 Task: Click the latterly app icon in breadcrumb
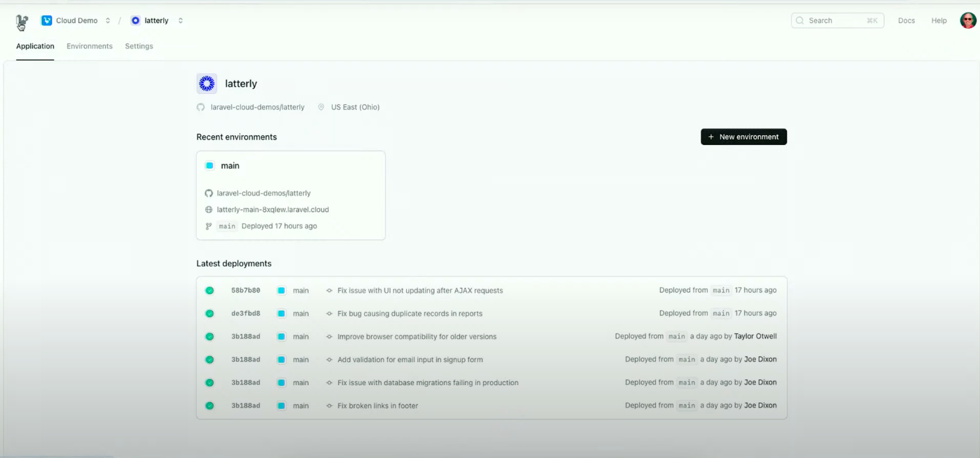click(x=135, y=20)
